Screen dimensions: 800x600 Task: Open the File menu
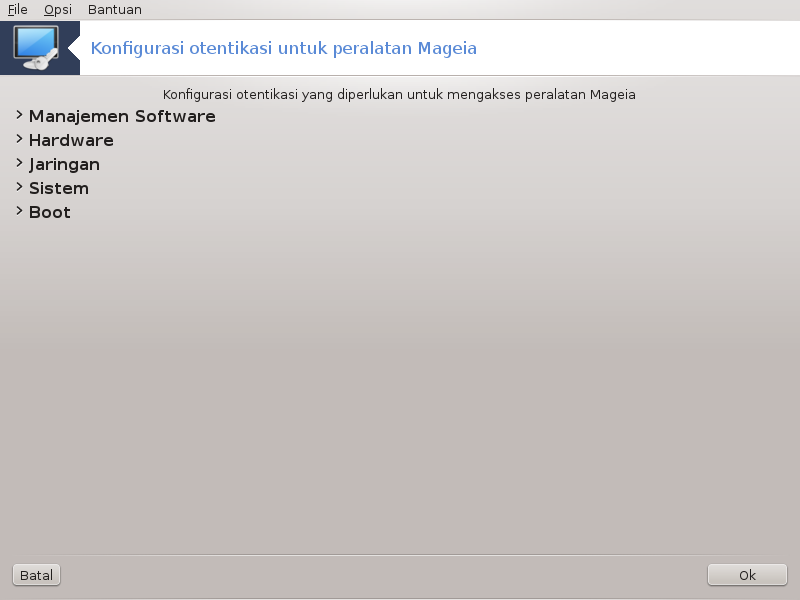coord(18,10)
